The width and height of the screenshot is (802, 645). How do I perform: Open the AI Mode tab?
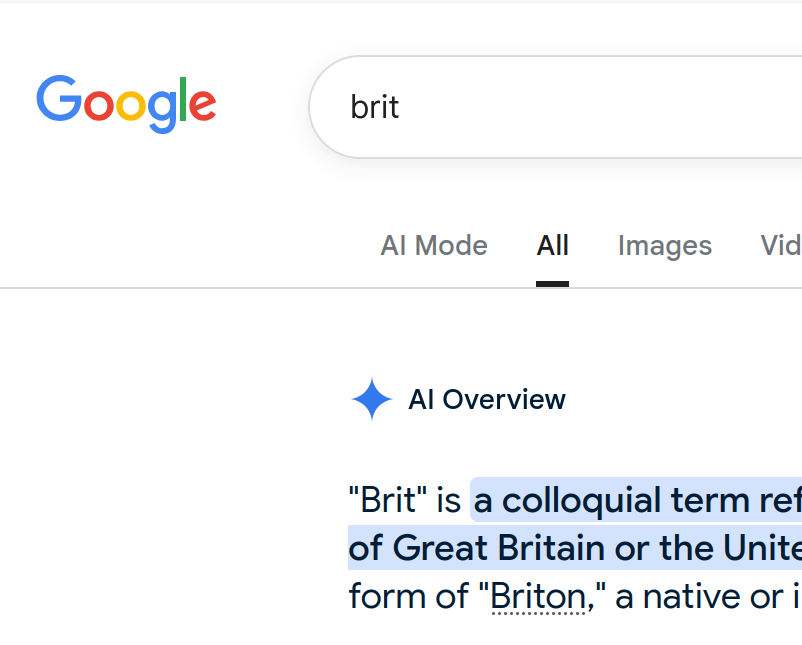click(434, 246)
